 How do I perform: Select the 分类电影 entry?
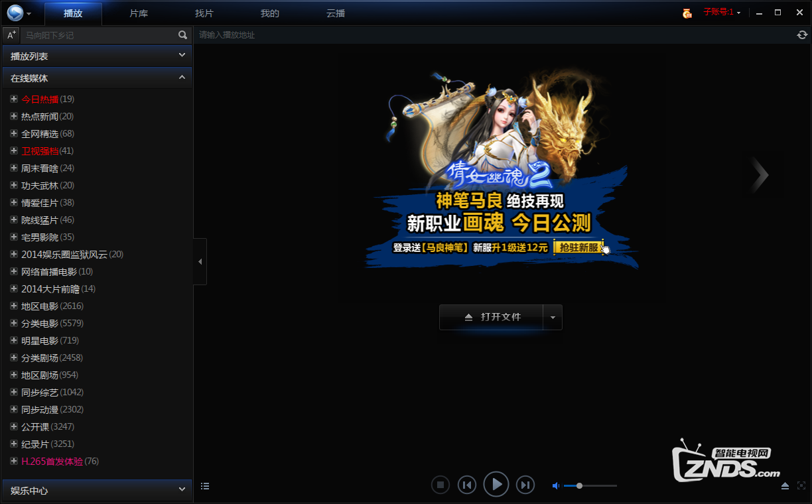tap(52, 323)
